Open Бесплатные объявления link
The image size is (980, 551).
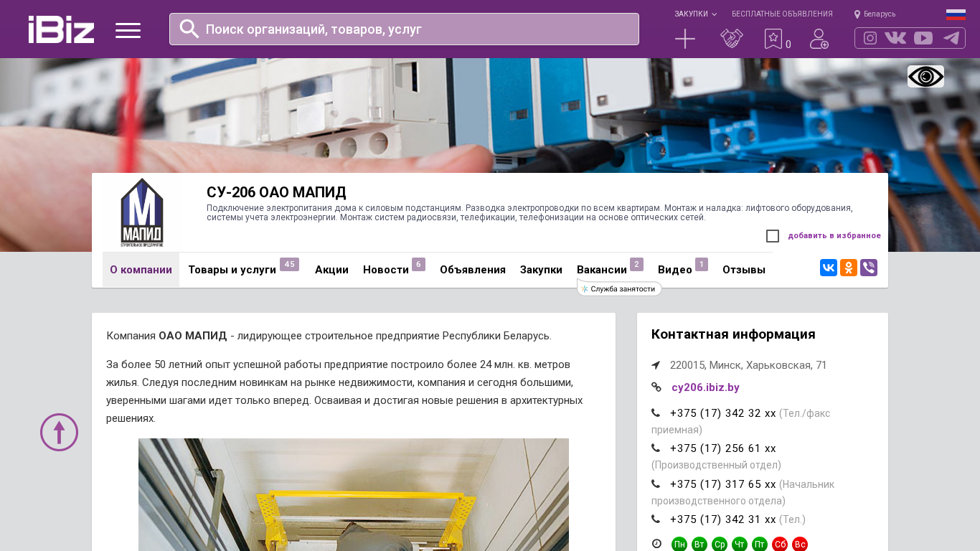782,14
